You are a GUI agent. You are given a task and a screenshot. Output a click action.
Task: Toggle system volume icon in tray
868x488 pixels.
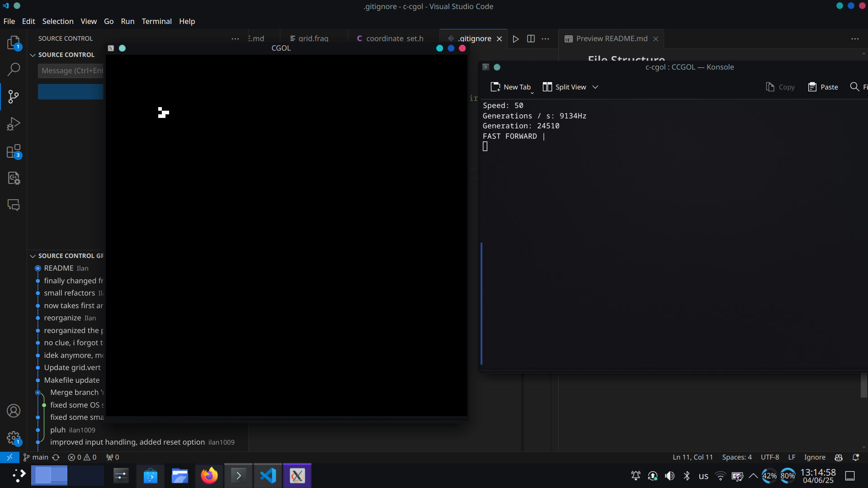(670, 476)
